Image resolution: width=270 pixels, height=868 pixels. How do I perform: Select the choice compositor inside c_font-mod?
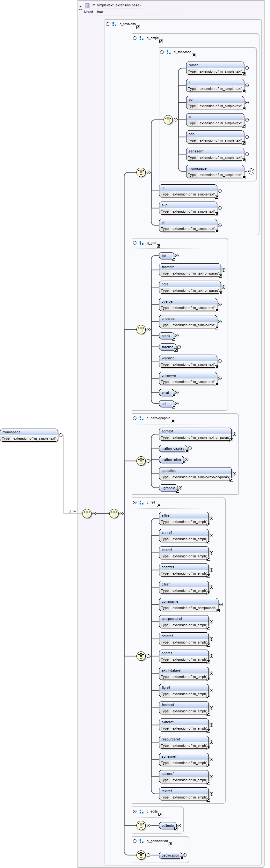(168, 120)
